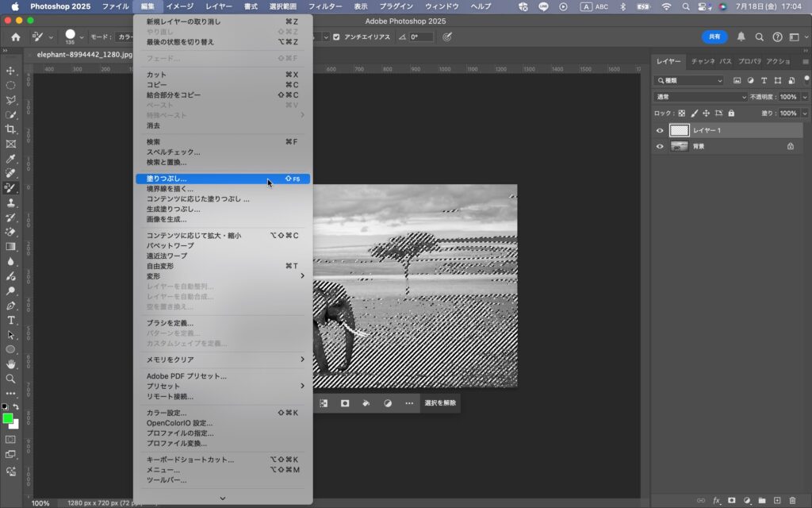The height and width of the screenshot is (508, 812).
Task: Open tool preset picker arrow
Action: pos(51,37)
